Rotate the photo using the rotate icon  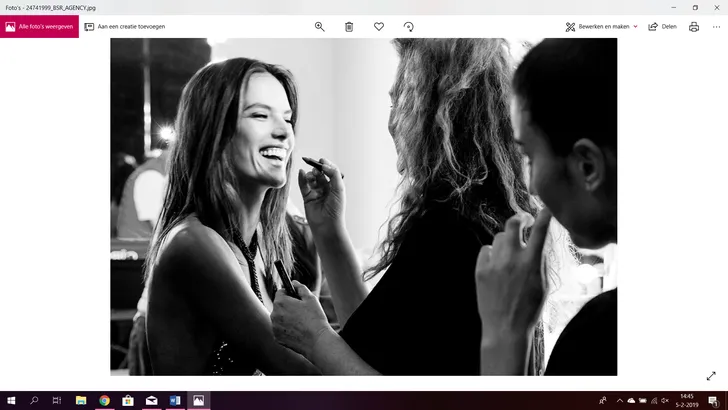point(408,27)
